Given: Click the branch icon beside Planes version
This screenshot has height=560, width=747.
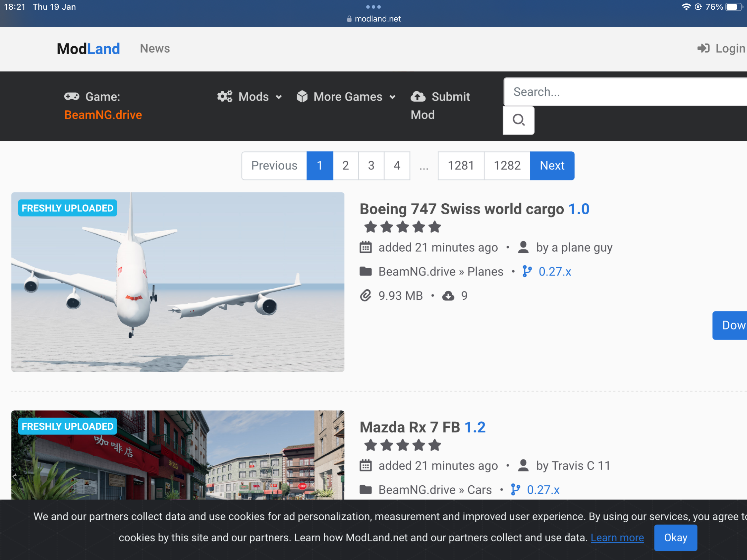Looking at the screenshot, I should coord(527,271).
